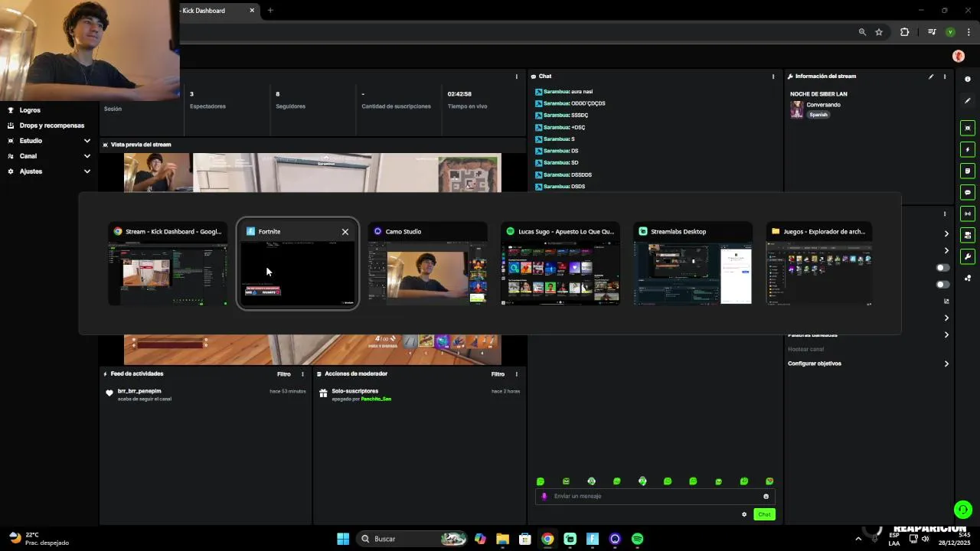
Task: Close the Fortnite window in task switcher
Action: (345, 231)
